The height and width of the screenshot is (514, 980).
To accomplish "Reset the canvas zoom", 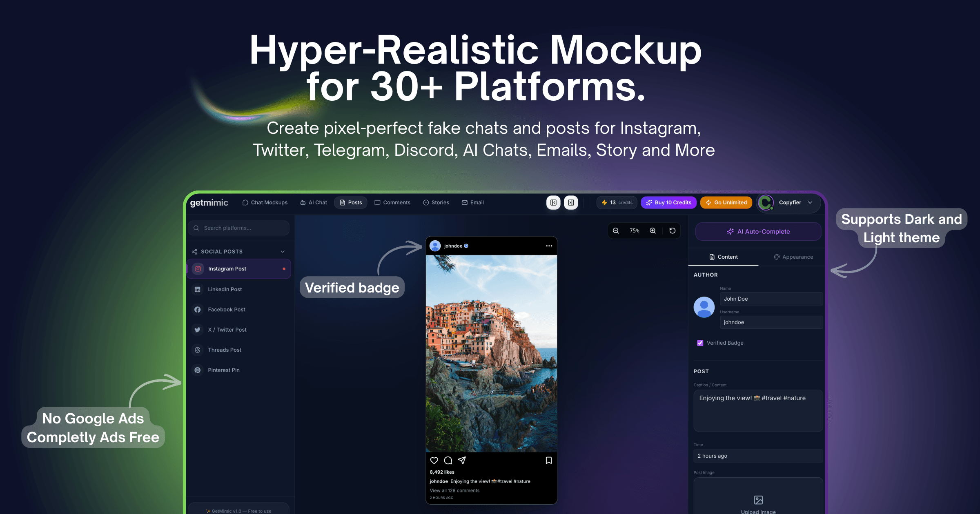I will click(x=673, y=230).
